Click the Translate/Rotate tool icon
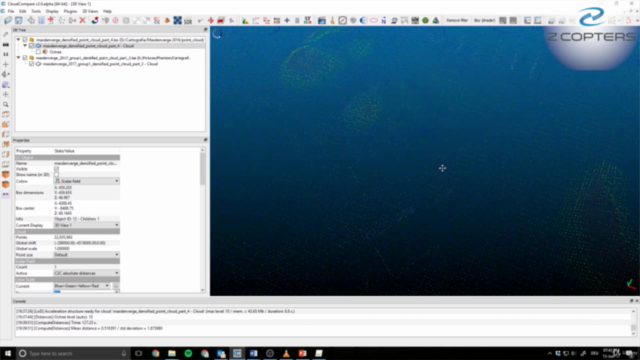Screen dimensions: 640x360 click(x=211, y=20)
